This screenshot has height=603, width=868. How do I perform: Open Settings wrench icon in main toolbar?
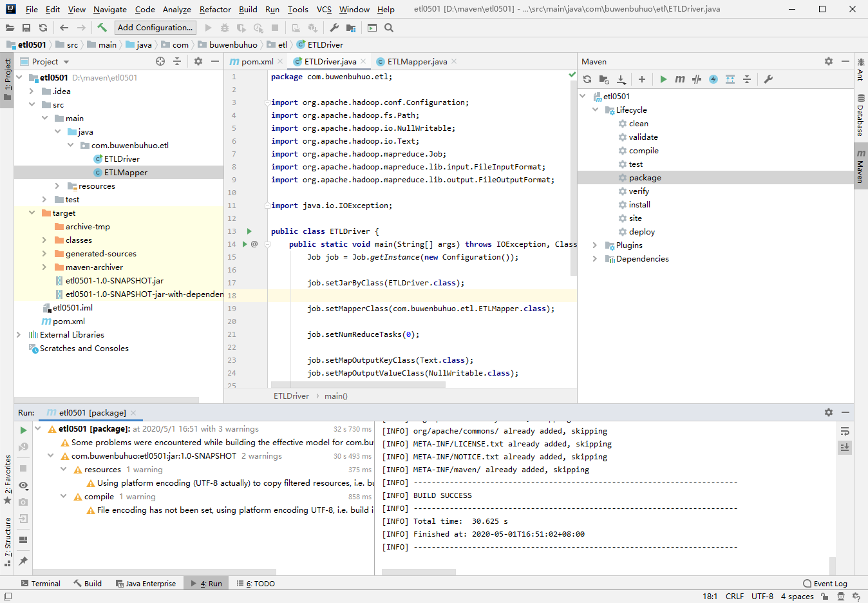(334, 28)
